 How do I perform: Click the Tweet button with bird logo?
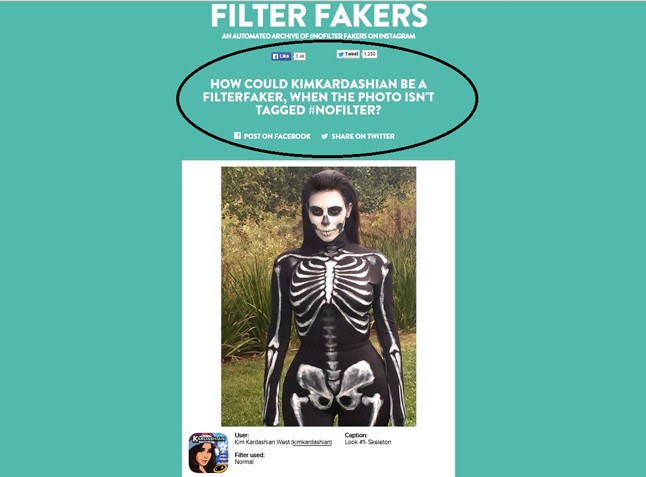348,54
